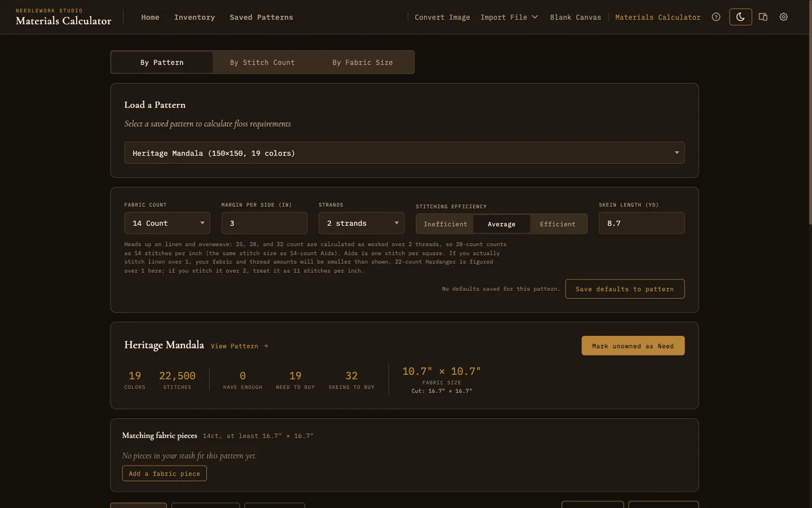This screenshot has width=812, height=508.
Task: Click Save defaults to pattern button
Action: [625, 289]
